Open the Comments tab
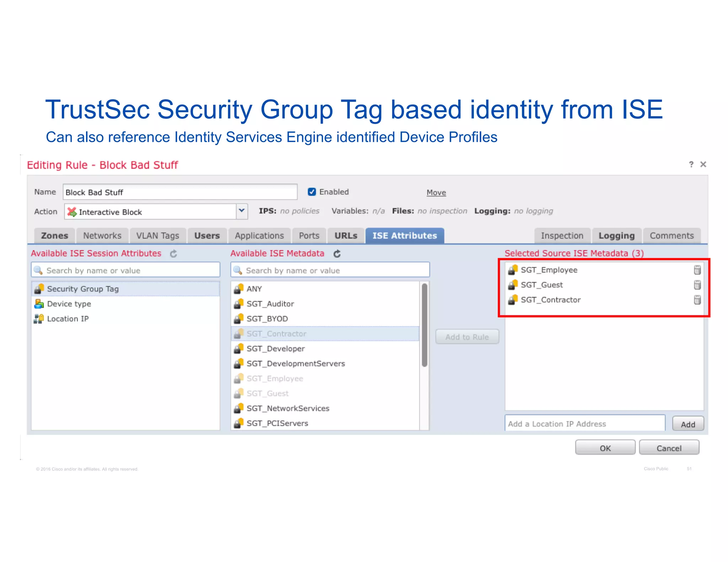Screen dimensions: 728x562 672,236
